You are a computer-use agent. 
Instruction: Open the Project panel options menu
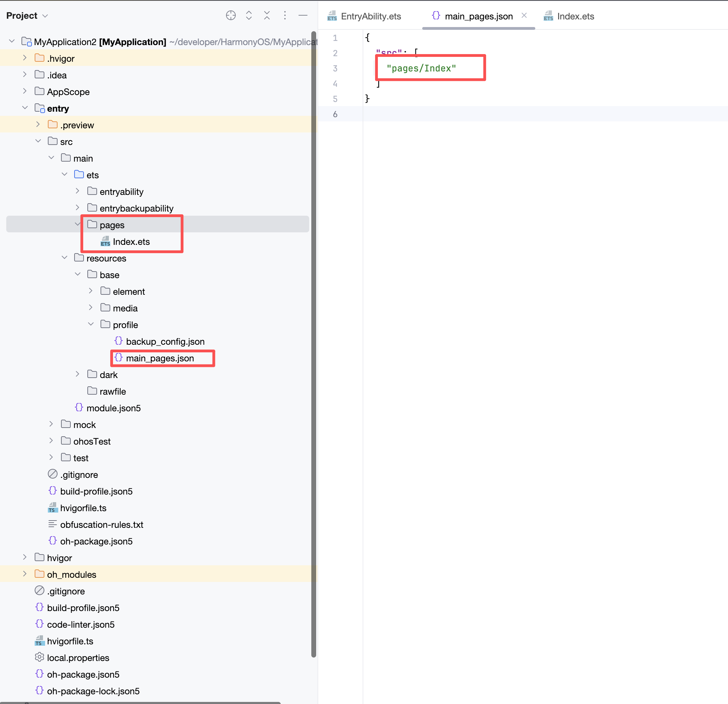285,15
